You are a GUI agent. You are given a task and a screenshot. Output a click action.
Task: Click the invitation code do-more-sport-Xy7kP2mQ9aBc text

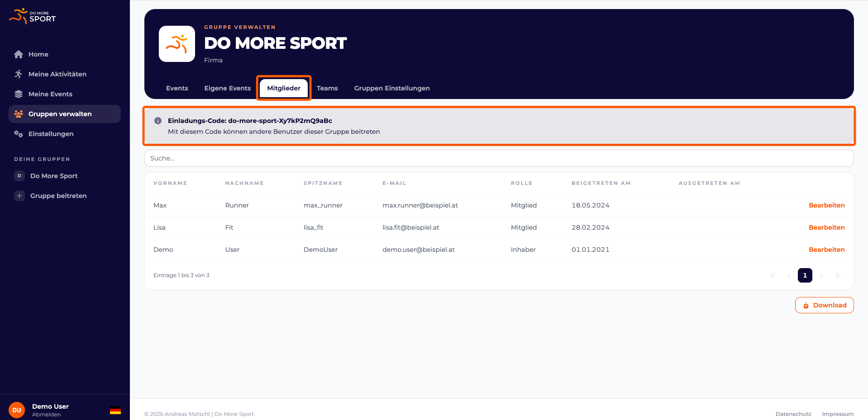pyautogui.click(x=280, y=121)
